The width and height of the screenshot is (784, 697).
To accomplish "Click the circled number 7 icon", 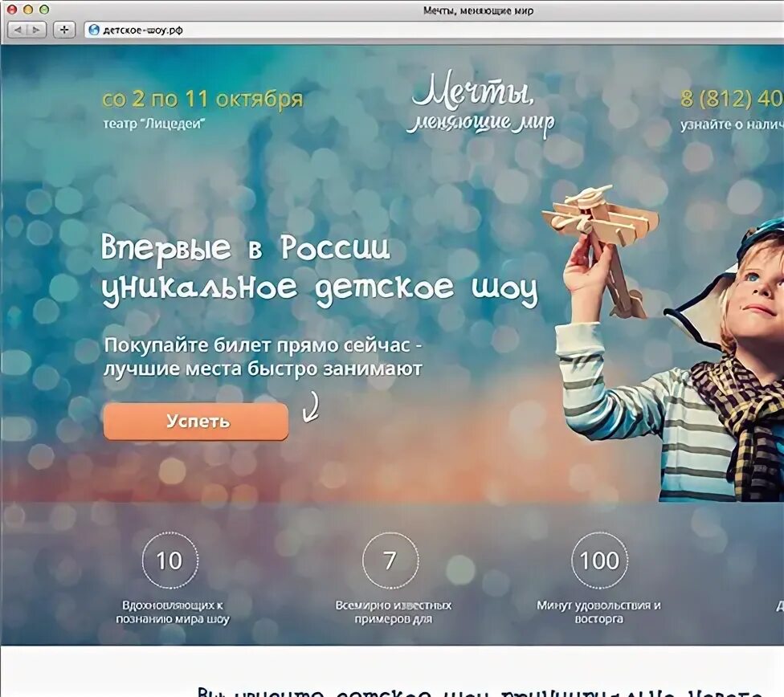I will (x=390, y=560).
